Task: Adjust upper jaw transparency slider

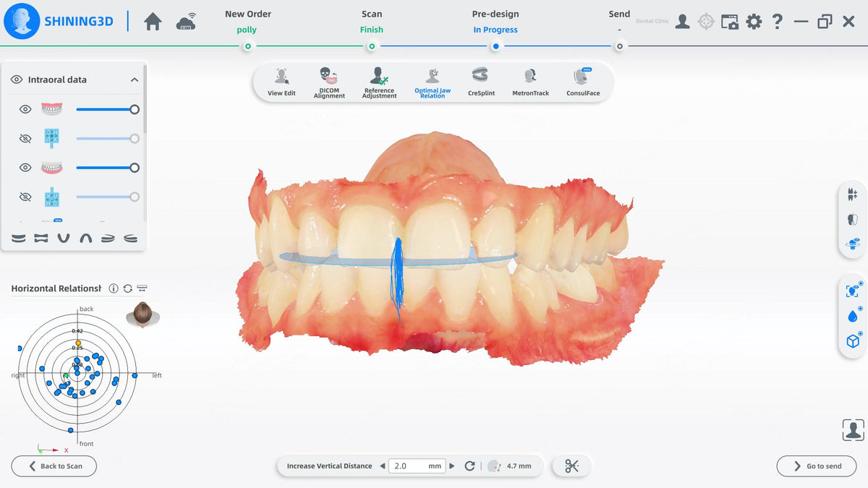Action: (108, 109)
